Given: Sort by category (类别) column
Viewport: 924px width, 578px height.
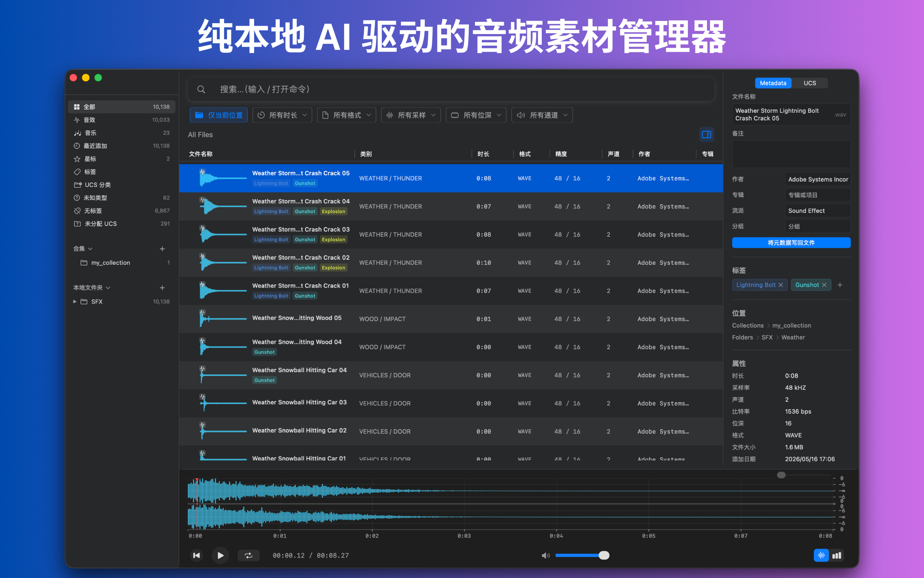Looking at the screenshot, I should pyautogui.click(x=366, y=154).
